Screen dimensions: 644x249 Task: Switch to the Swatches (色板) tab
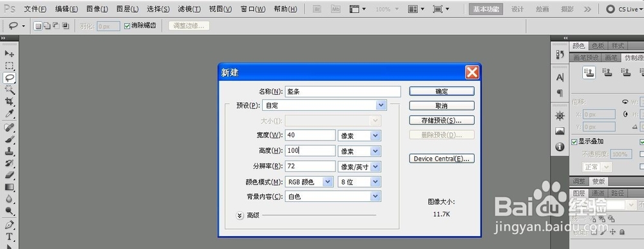click(x=598, y=46)
